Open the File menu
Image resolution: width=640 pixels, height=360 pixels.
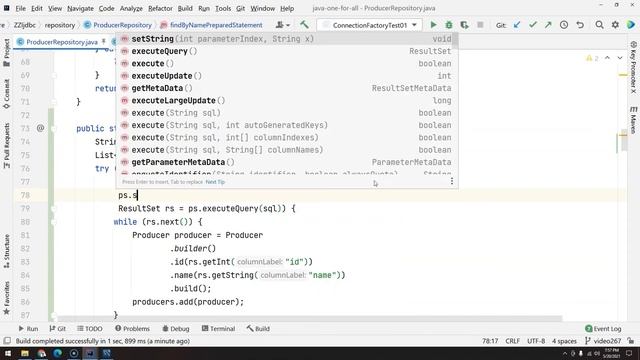pyautogui.click(x=20, y=8)
